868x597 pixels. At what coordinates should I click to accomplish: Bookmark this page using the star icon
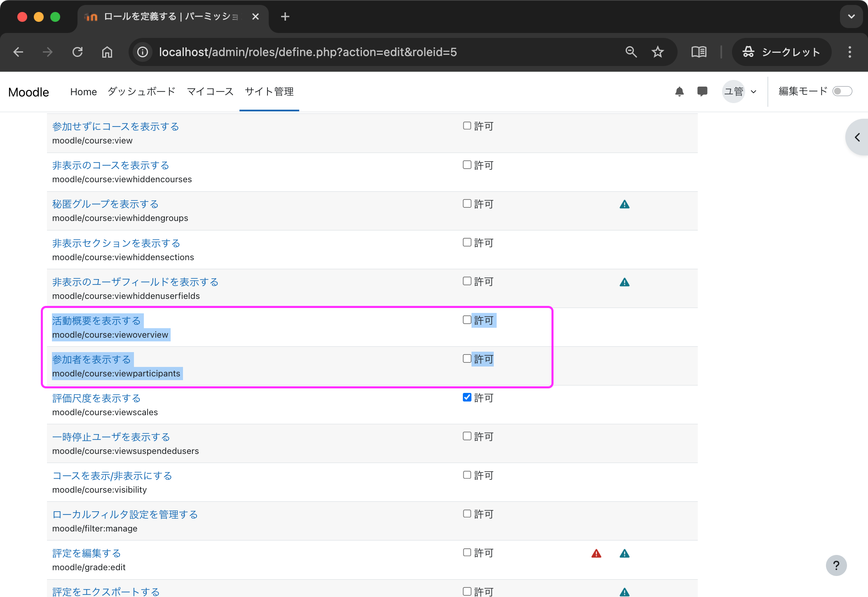[x=658, y=52]
